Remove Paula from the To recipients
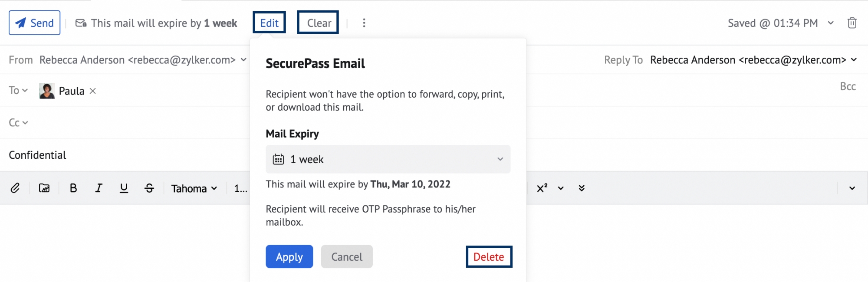Image resolution: width=868 pixels, height=282 pixels. click(x=92, y=91)
